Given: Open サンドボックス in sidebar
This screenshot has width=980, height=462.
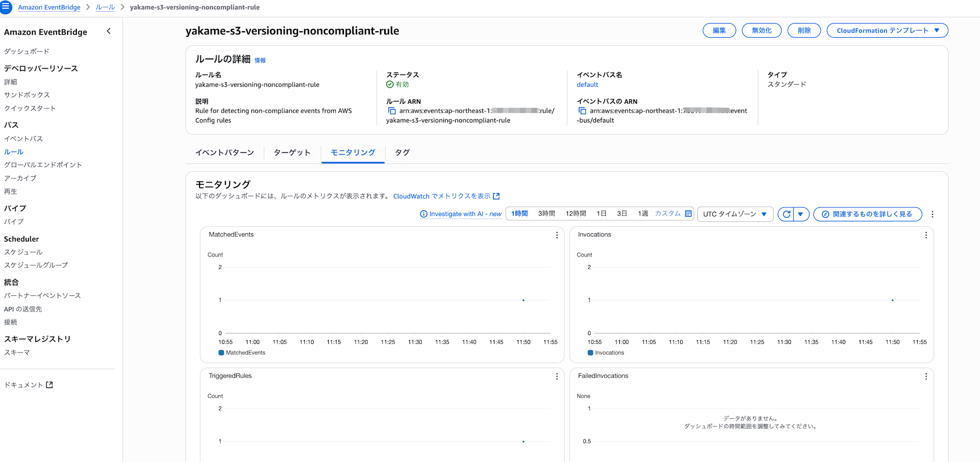Looking at the screenshot, I should pos(27,95).
